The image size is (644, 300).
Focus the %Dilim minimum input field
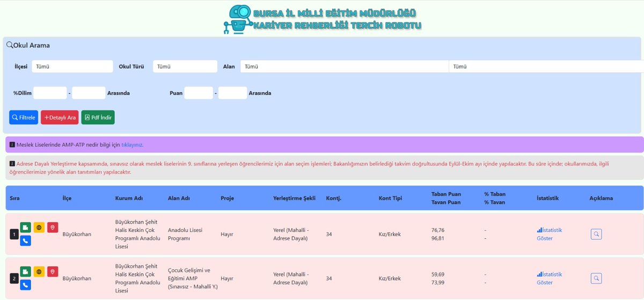tap(50, 93)
